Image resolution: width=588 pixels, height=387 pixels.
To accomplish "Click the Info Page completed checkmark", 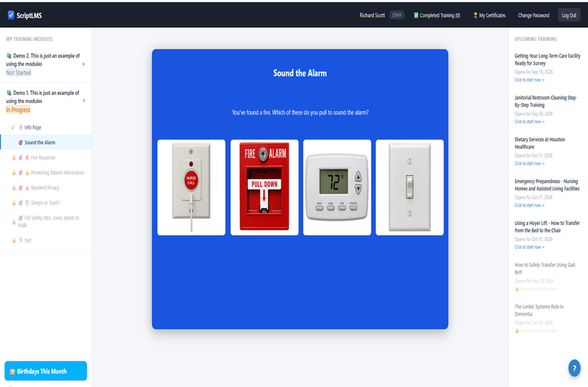I will coord(12,127).
